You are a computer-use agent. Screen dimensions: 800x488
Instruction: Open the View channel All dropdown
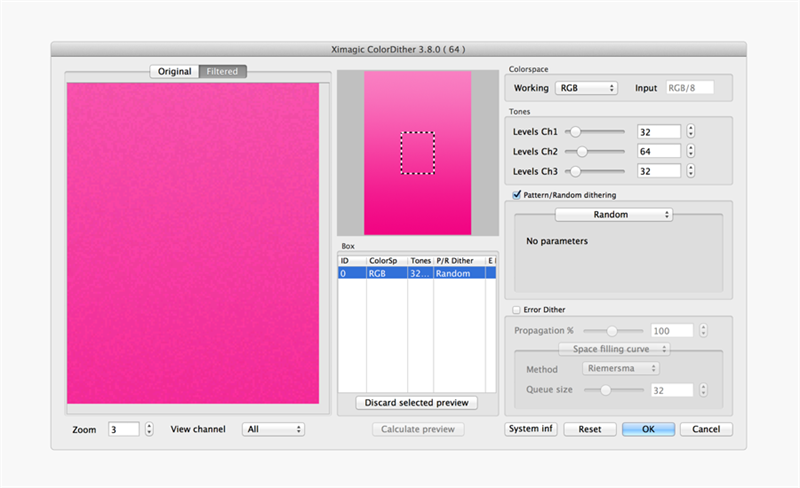273,429
